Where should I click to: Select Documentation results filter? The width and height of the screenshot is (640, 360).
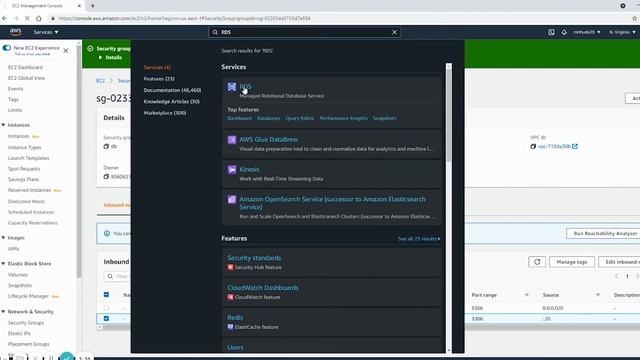(172, 90)
